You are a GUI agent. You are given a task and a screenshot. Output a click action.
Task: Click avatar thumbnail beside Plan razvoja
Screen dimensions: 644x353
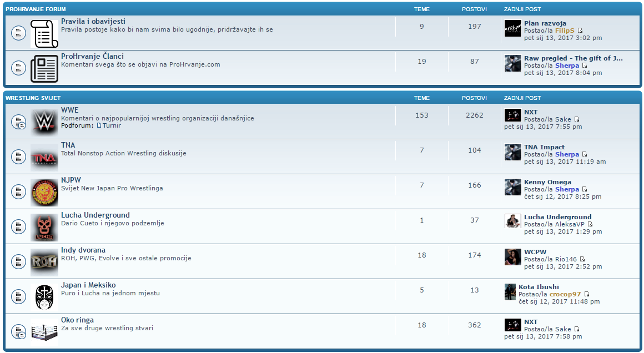[512, 28]
